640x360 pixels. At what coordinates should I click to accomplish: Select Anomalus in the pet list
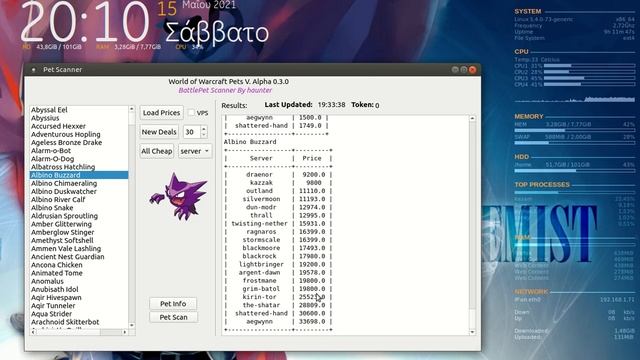point(79,281)
